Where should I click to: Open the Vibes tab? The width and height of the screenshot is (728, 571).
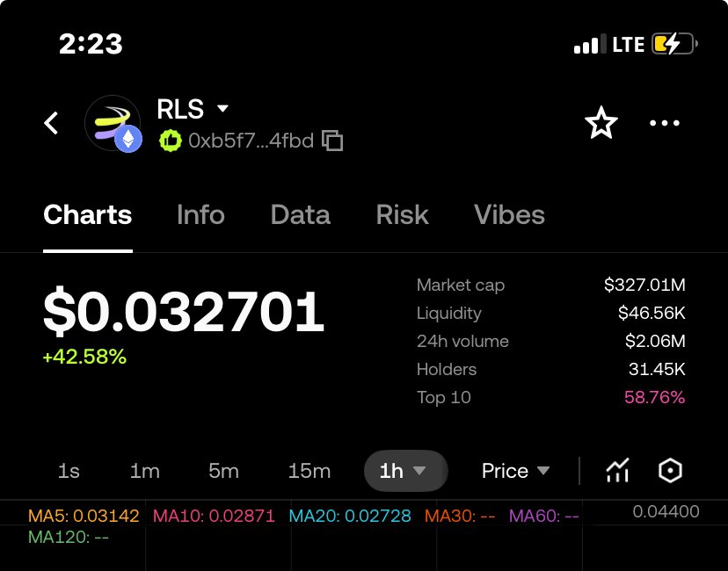pos(509,214)
